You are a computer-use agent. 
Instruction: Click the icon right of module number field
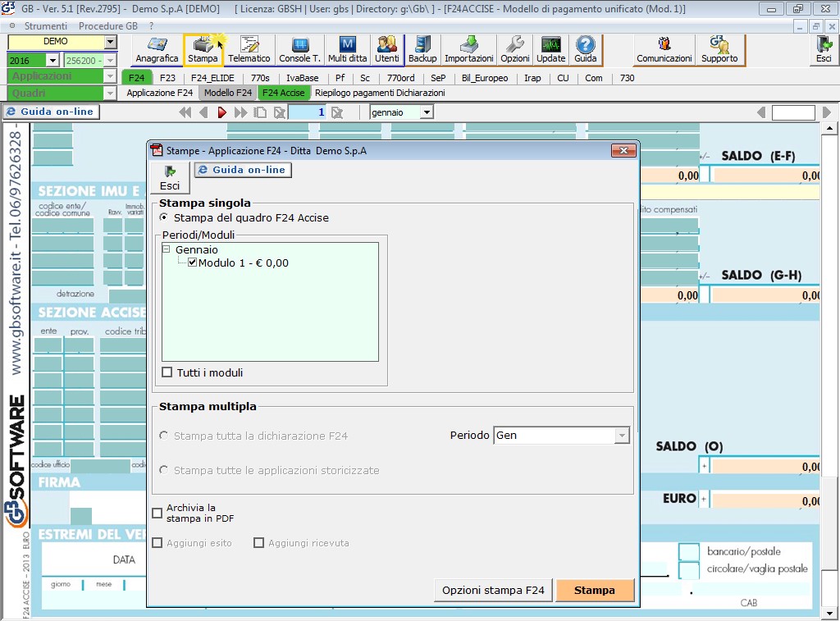[336, 112]
